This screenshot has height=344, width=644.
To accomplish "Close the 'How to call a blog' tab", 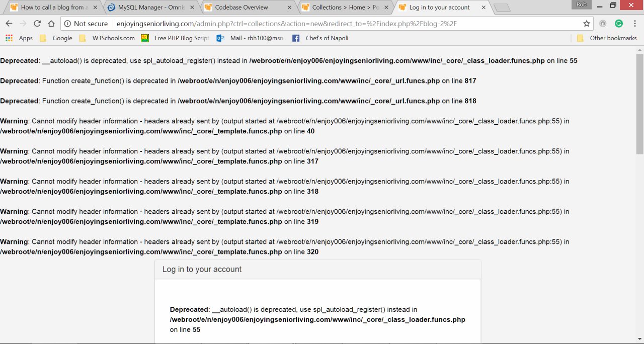I will tap(95, 8).
